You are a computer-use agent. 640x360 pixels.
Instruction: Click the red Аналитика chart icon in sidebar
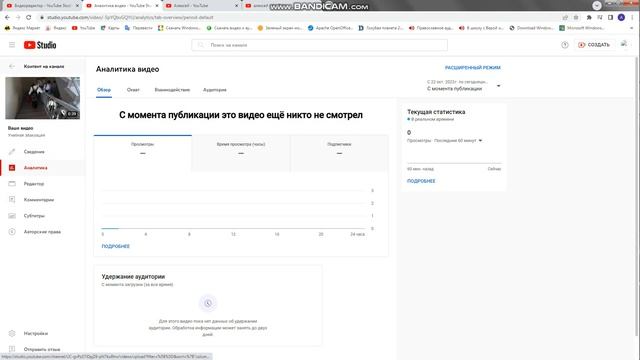tap(12, 168)
